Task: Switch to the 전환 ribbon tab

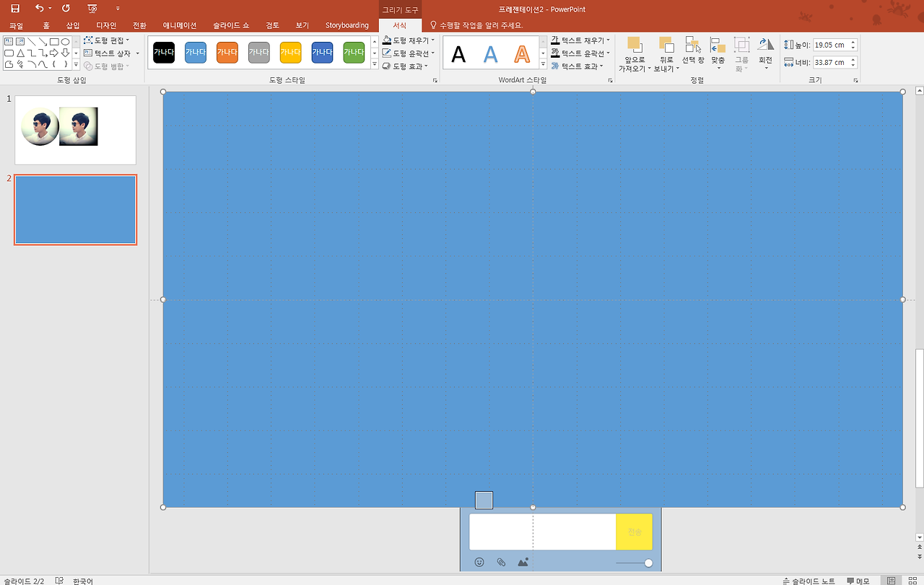Action: coord(139,25)
